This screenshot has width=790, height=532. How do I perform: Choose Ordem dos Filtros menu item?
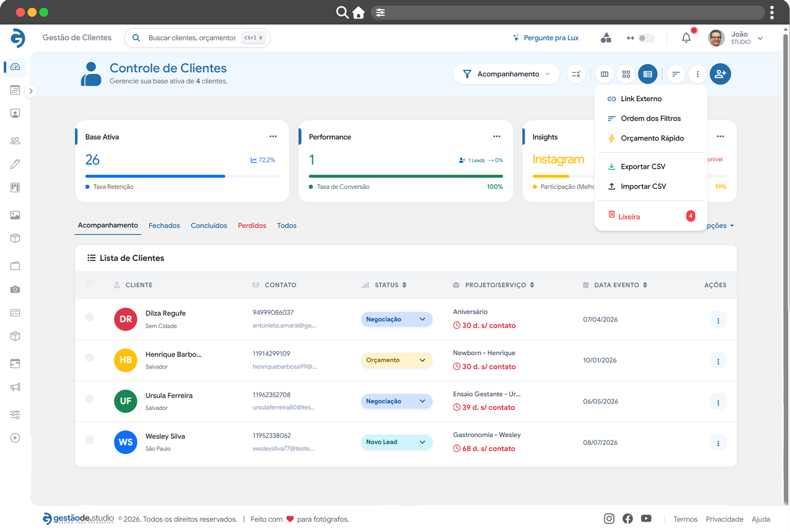click(x=651, y=118)
